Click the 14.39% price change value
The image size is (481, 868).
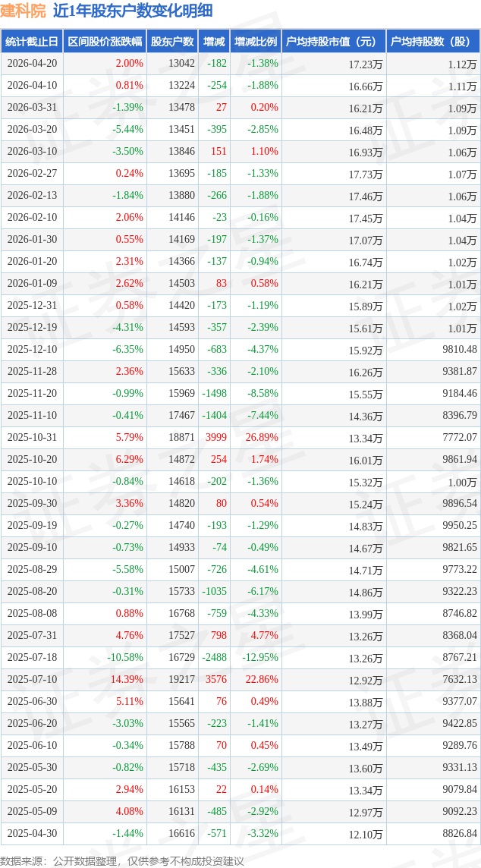pyautogui.click(x=127, y=679)
